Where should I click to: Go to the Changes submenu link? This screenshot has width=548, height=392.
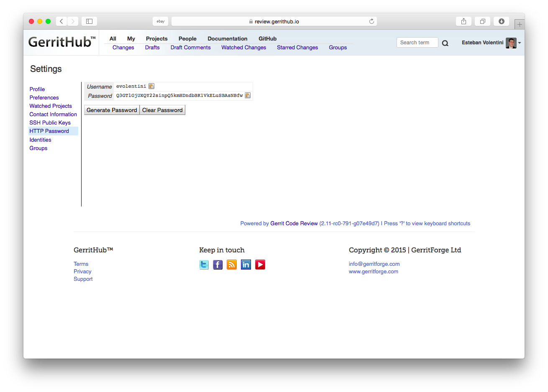pyautogui.click(x=123, y=48)
